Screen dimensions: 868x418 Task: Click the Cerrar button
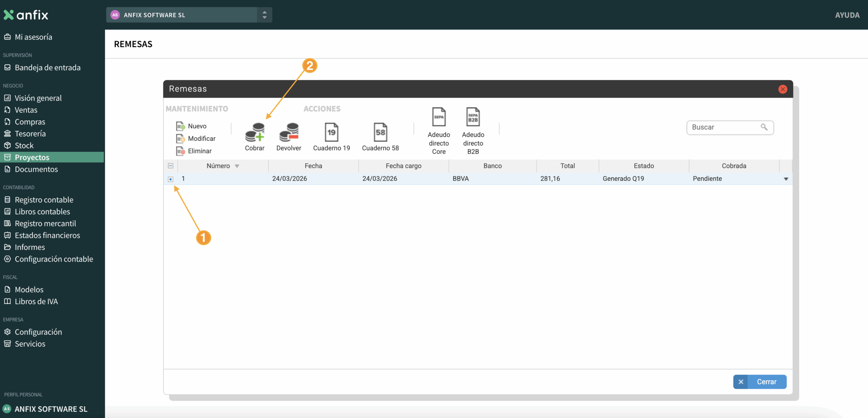tap(759, 382)
